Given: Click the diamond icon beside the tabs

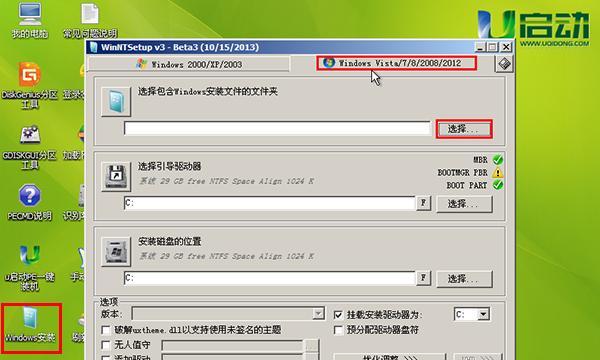Looking at the screenshot, I should (504, 64).
